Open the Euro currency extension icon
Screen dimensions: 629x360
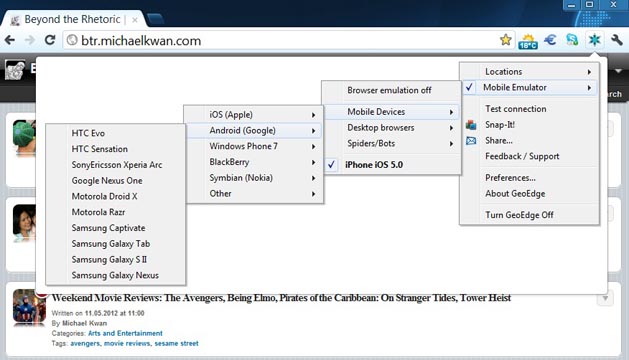click(x=550, y=40)
